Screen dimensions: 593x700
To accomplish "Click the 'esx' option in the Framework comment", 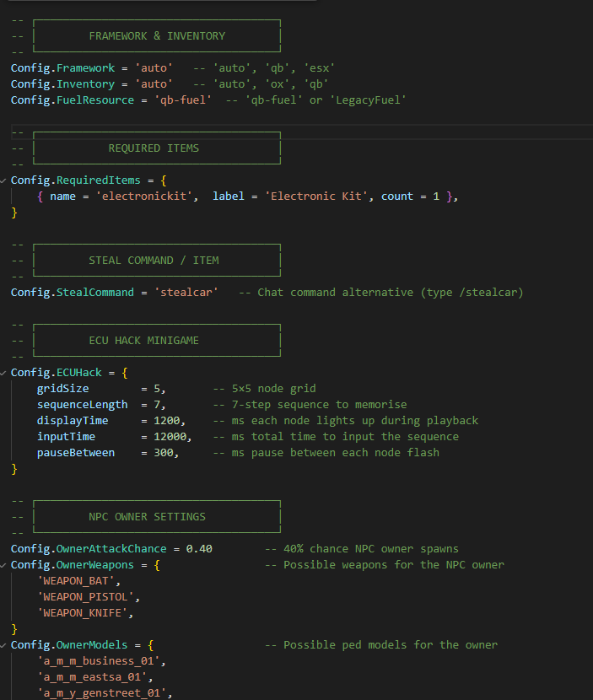I will (x=319, y=68).
